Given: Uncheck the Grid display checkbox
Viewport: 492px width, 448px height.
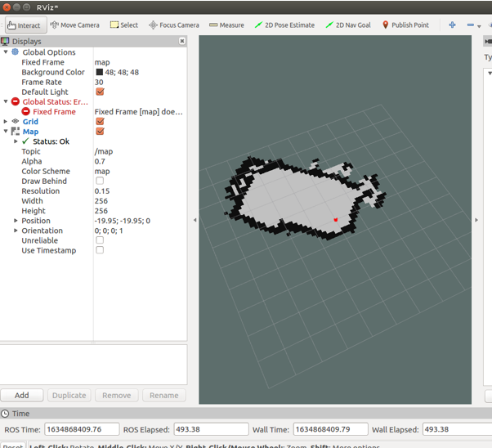Looking at the screenshot, I should (100, 122).
